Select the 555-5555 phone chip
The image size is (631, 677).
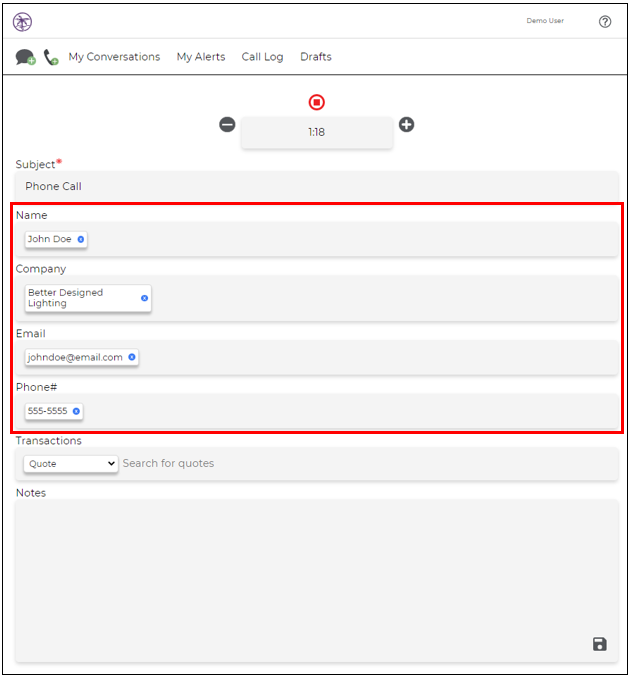[x=54, y=411]
